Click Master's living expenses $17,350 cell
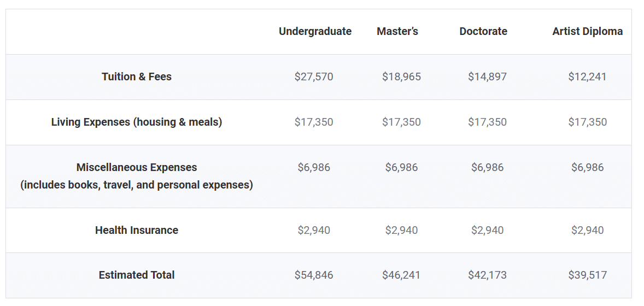 pos(401,122)
